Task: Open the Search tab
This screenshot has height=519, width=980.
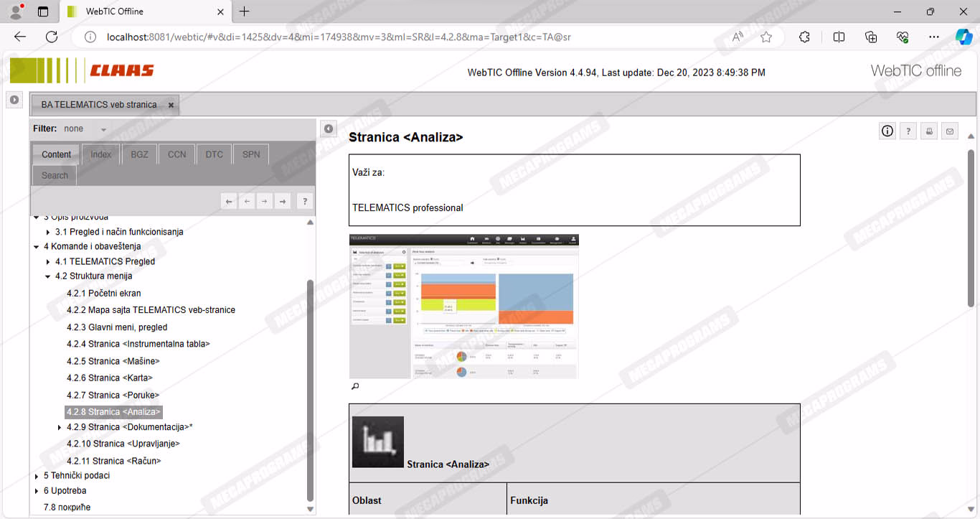Action: (x=55, y=175)
